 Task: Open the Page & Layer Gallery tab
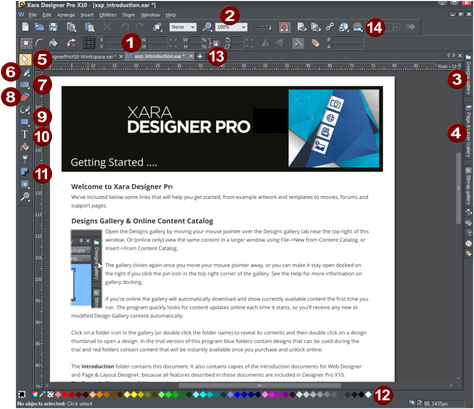click(468, 132)
